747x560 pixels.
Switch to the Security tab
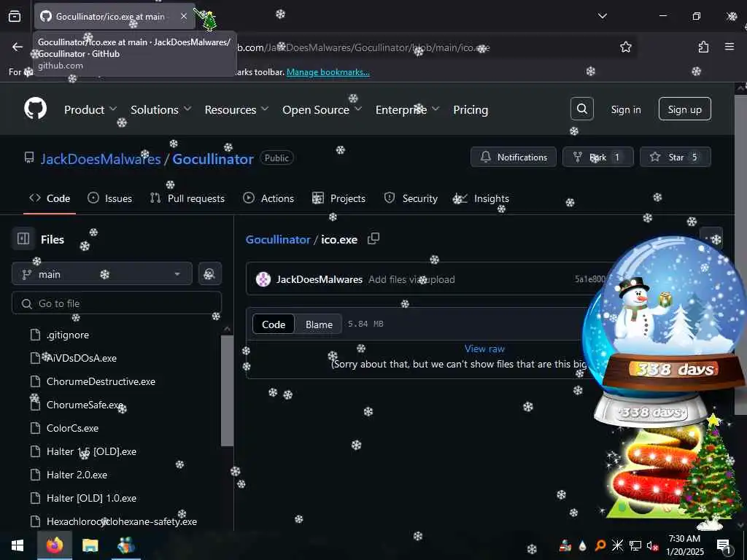pyautogui.click(x=411, y=198)
